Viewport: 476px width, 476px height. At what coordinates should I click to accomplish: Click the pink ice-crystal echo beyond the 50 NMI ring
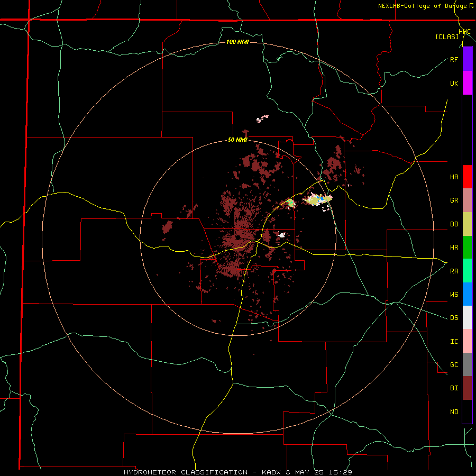(x=262, y=118)
